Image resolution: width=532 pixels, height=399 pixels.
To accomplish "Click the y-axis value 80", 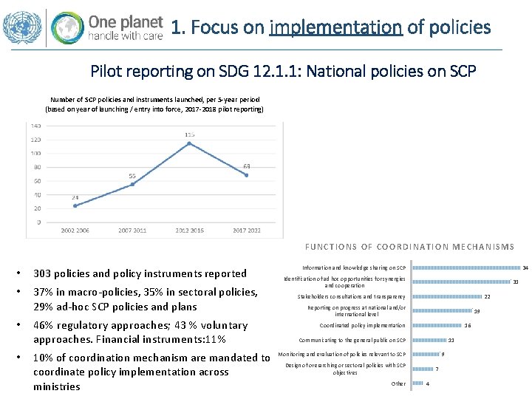I will [38, 167].
